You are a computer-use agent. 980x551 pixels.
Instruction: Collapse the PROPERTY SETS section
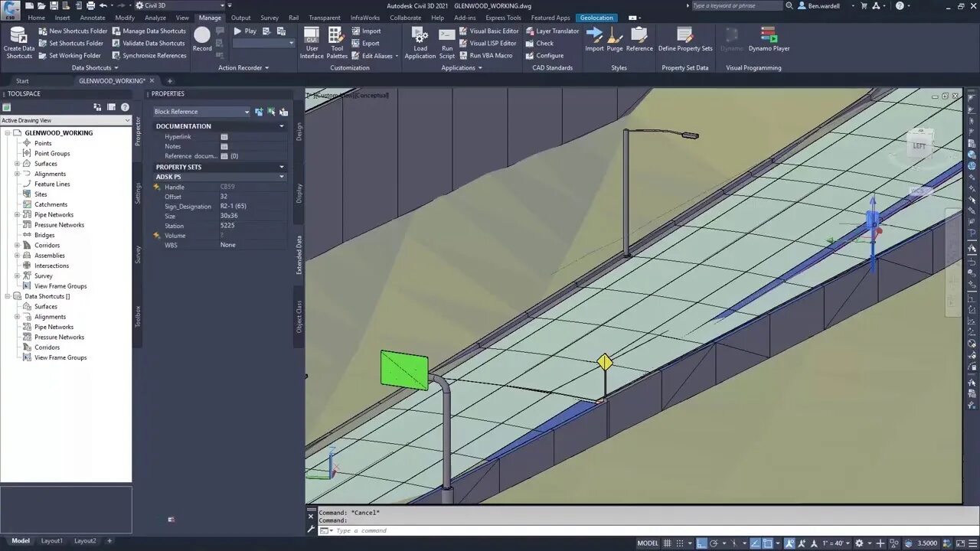[282, 167]
